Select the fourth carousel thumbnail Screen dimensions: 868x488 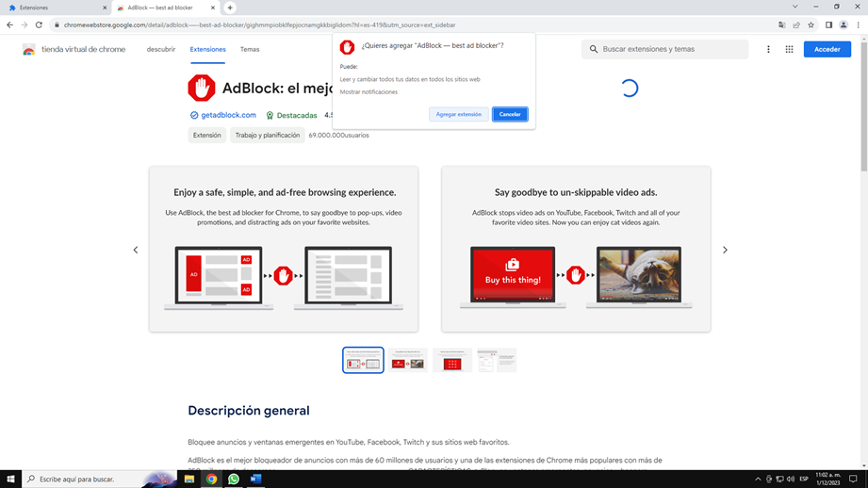497,360
